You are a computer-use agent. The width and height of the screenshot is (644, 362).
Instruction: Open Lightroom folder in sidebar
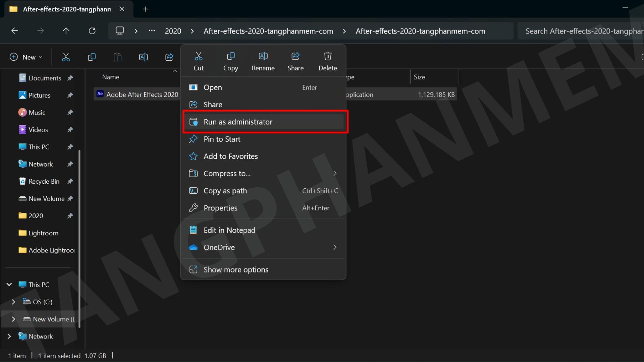(43, 233)
